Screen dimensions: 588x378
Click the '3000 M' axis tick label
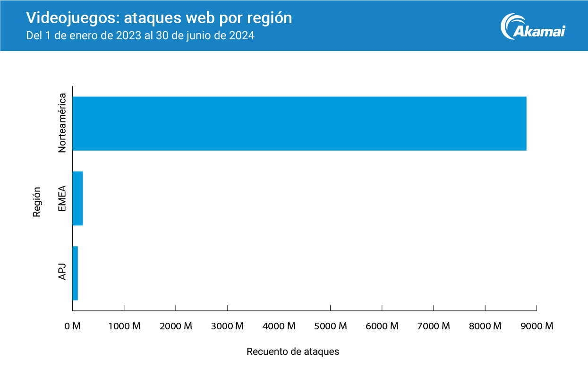point(227,326)
